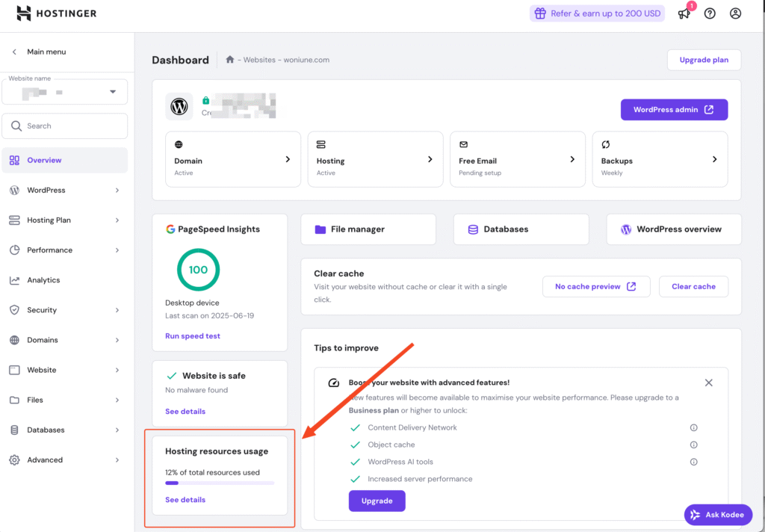Expand the Security sidebar section
Screen dimensions: 765x532
tap(65, 310)
